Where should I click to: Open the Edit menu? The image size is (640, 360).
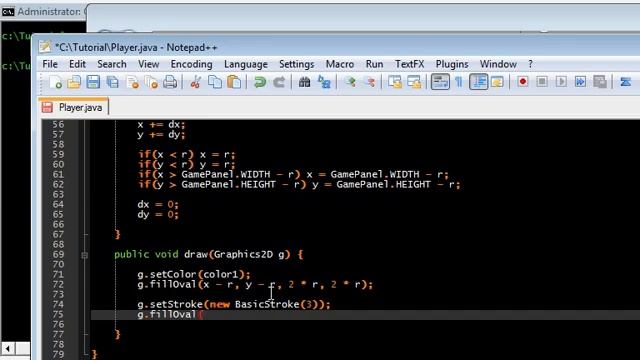coord(77,64)
